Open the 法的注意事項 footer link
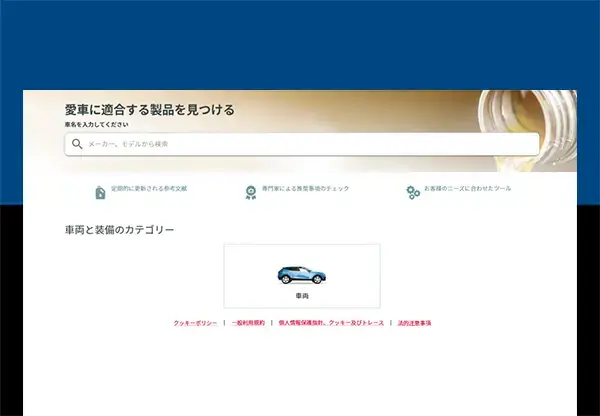600x416 pixels. pos(414,323)
